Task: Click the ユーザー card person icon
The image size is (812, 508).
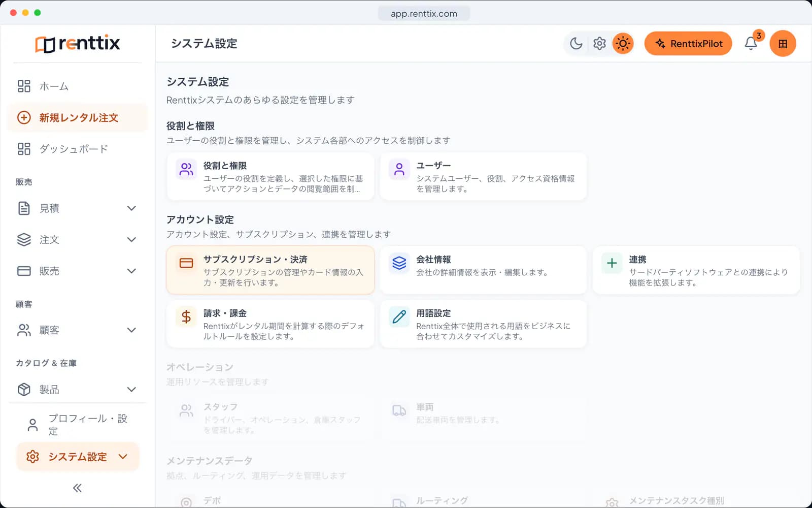Action: pyautogui.click(x=399, y=169)
